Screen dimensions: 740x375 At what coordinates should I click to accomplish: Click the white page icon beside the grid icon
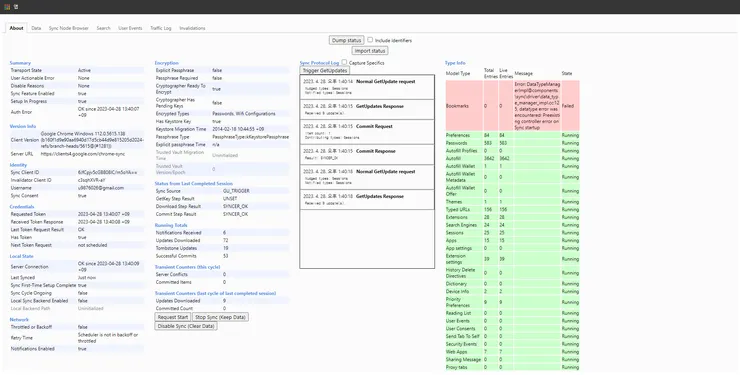[x=16, y=7]
